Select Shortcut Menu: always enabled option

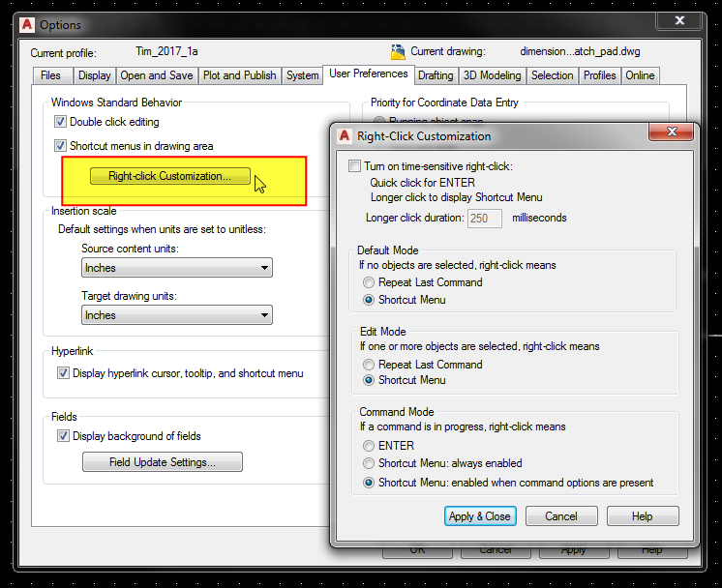(369, 463)
